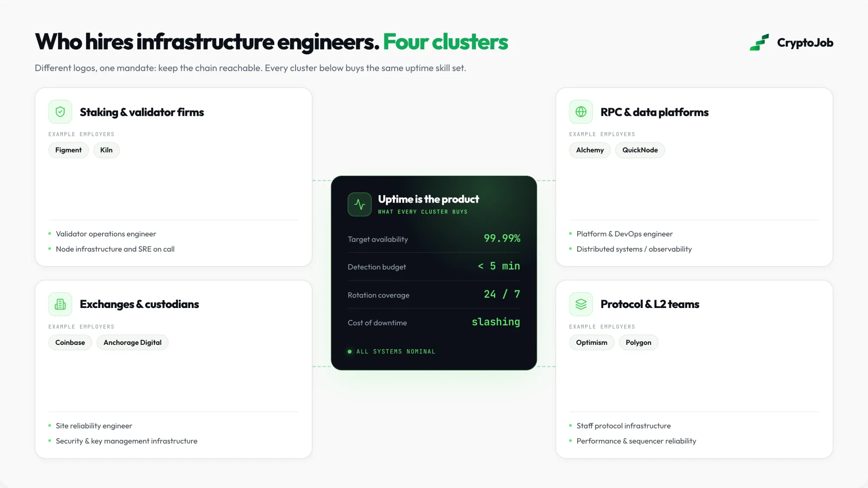Click EXAMPLE EMPLOYERS label in Staking card

tap(81, 134)
